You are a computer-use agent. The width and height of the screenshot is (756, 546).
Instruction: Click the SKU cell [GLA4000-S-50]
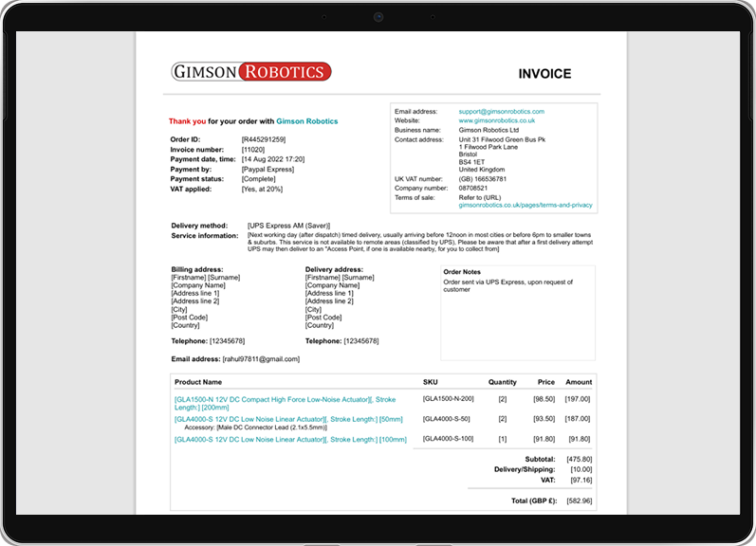[x=446, y=419]
